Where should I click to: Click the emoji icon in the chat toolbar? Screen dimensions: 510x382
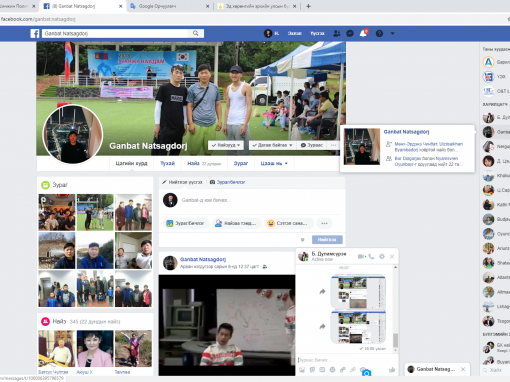coord(332,369)
